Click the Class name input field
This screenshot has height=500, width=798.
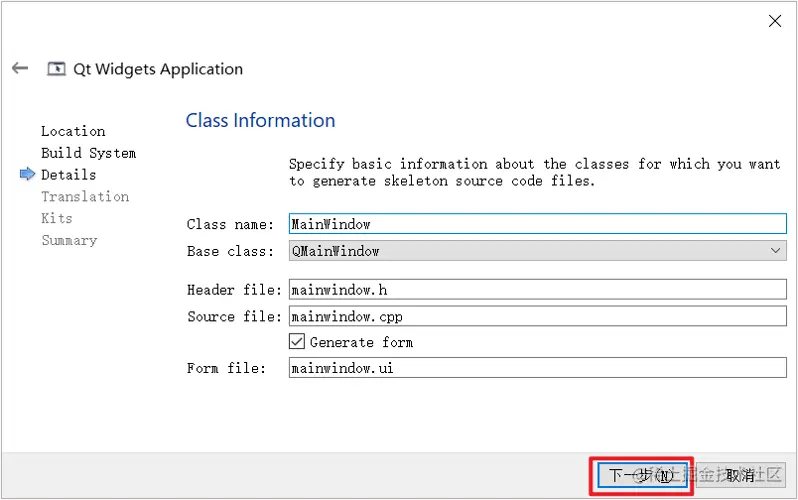pyautogui.click(x=537, y=224)
